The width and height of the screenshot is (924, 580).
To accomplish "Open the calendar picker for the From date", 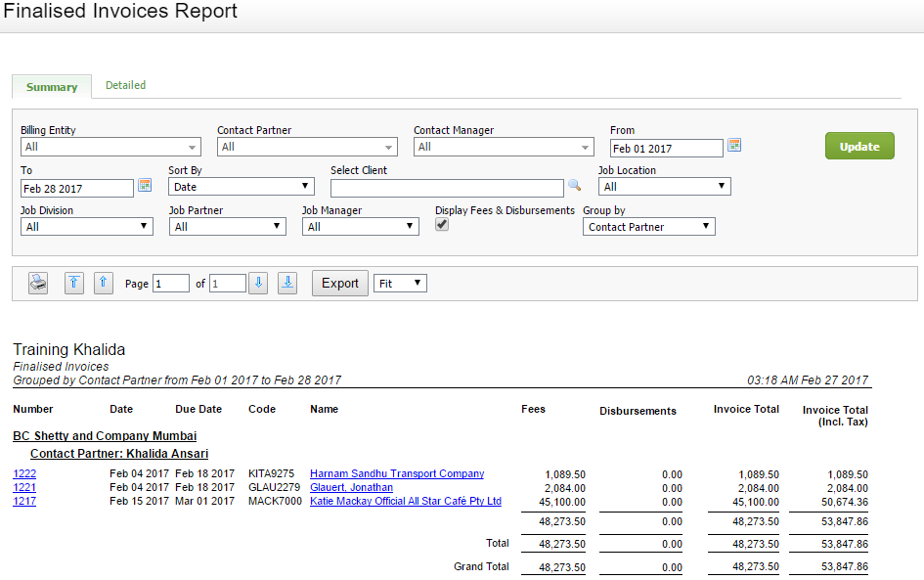I will (732, 144).
